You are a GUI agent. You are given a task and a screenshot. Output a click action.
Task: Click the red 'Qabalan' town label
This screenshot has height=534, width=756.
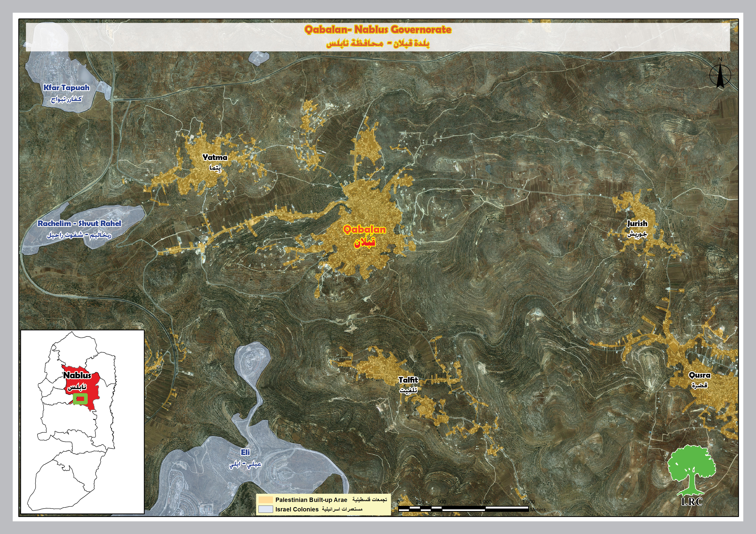click(x=364, y=229)
